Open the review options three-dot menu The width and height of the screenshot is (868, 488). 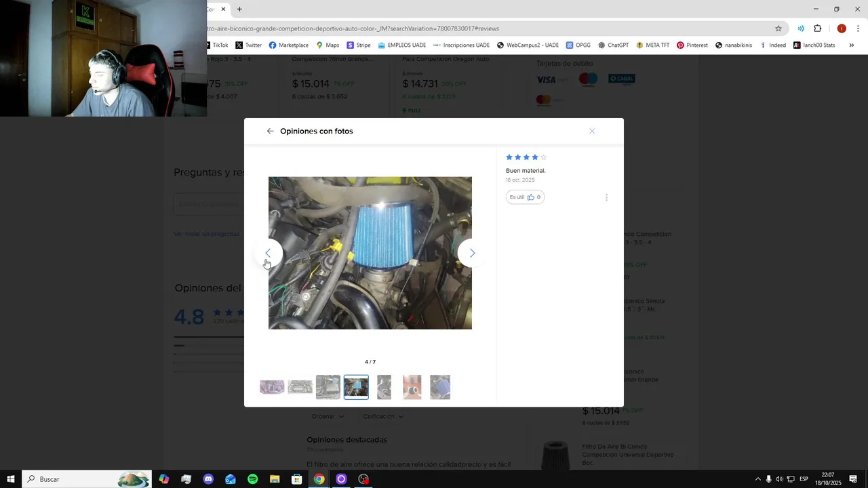[x=606, y=197]
